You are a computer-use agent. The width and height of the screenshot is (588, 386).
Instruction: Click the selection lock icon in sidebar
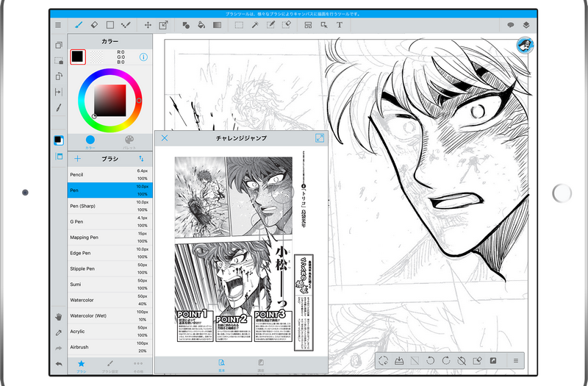[59, 61]
